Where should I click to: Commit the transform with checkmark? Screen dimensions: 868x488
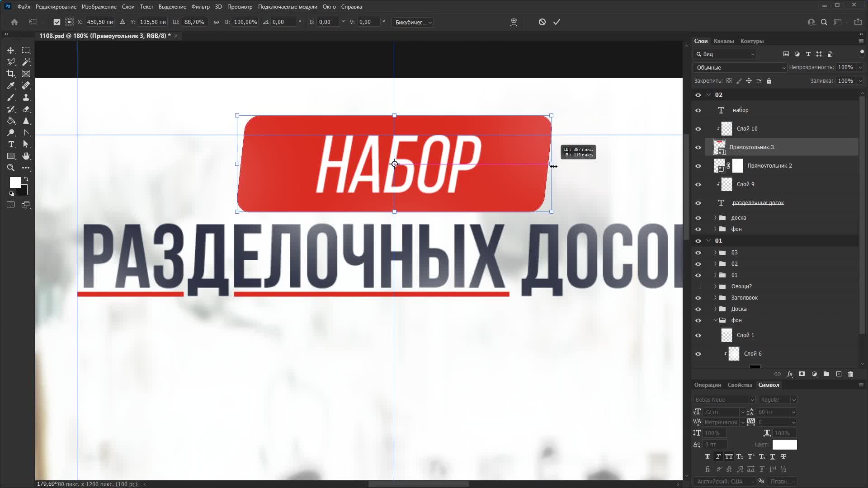coord(557,22)
